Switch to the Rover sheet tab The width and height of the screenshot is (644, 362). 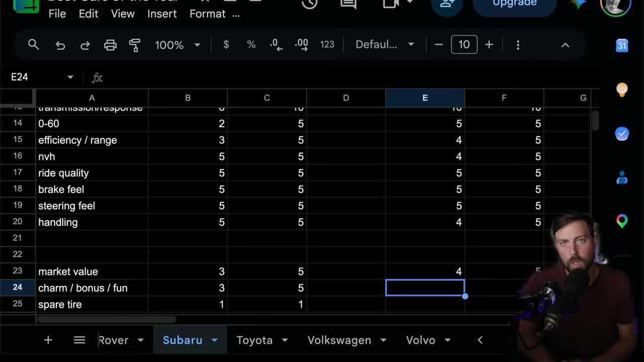[x=114, y=340]
